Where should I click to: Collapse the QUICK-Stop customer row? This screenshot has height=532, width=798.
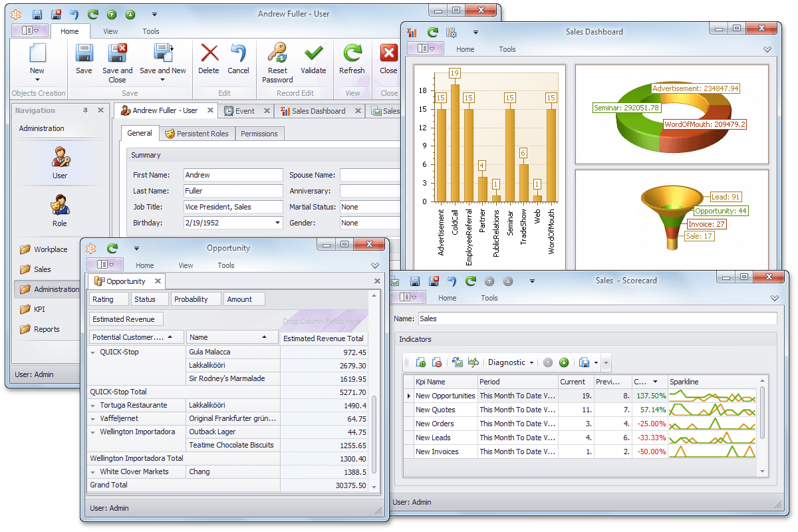pyautogui.click(x=93, y=352)
